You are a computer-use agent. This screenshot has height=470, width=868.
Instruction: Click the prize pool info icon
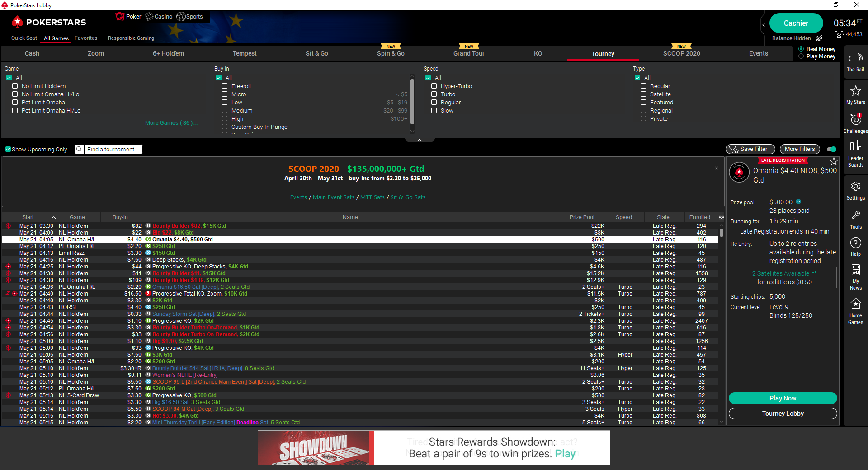[798, 202]
